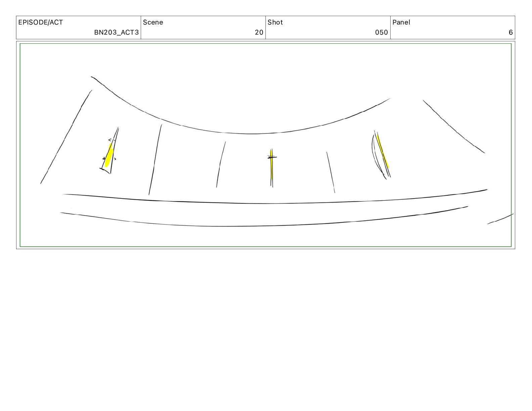Select the EPISODE/ACT header label
This screenshot has height=411, width=532.
pos(41,22)
